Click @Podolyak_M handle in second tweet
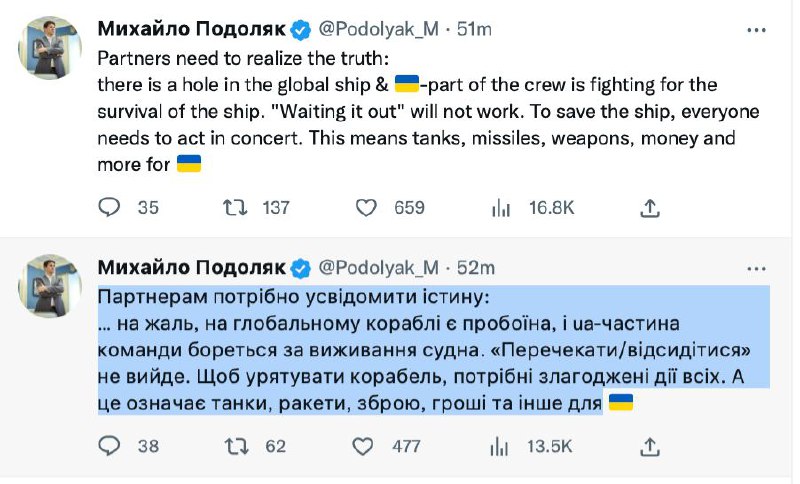The height and width of the screenshot is (484, 800). pyautogui.click(x=378, y=267)
